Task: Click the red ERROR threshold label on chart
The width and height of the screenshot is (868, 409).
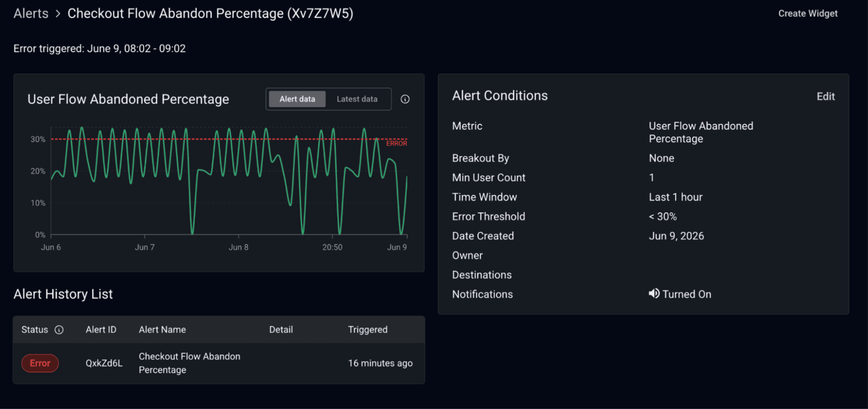Action: coord(396,144)
